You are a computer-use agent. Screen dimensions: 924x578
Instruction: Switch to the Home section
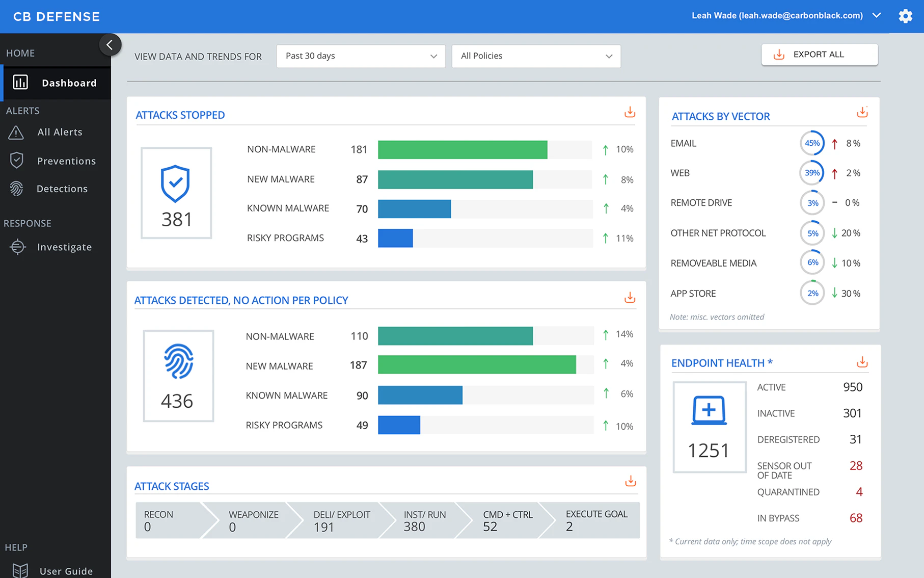click(x=20, y=52)
